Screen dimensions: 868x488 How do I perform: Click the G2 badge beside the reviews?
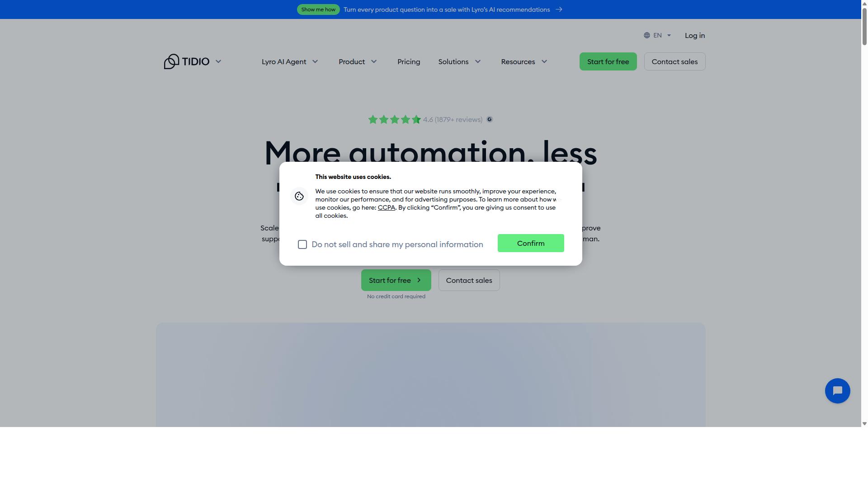pos(490,120)
